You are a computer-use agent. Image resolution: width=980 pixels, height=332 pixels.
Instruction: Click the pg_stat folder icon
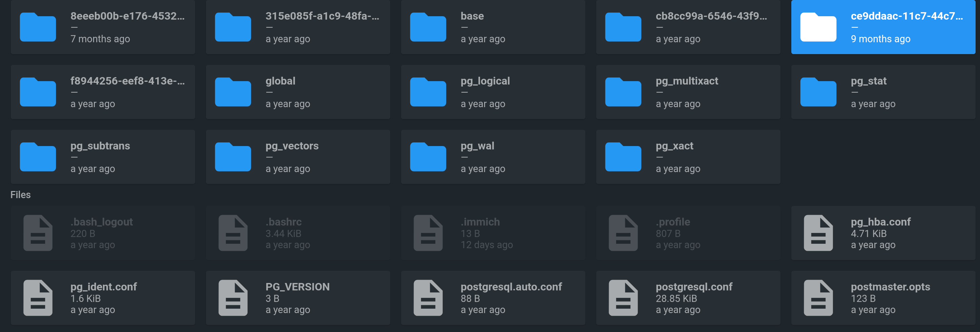click(x=818, y=92)
